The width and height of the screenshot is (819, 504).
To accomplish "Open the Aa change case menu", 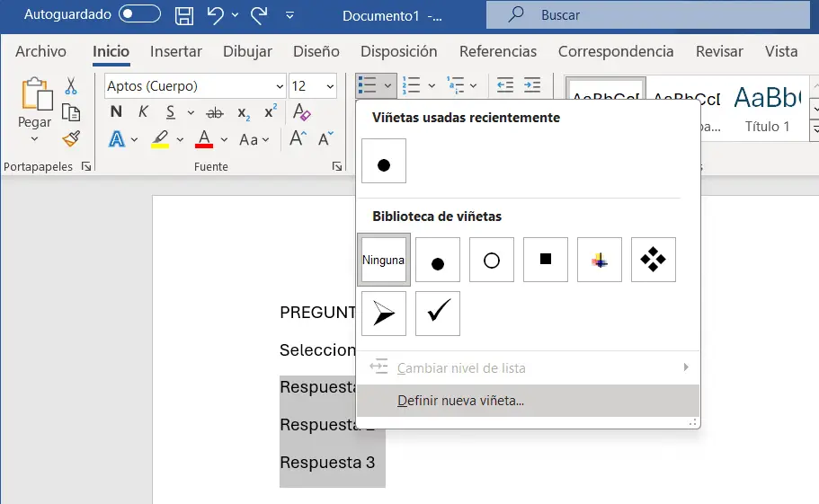I will pyautogui.click(x=254, y=139).
